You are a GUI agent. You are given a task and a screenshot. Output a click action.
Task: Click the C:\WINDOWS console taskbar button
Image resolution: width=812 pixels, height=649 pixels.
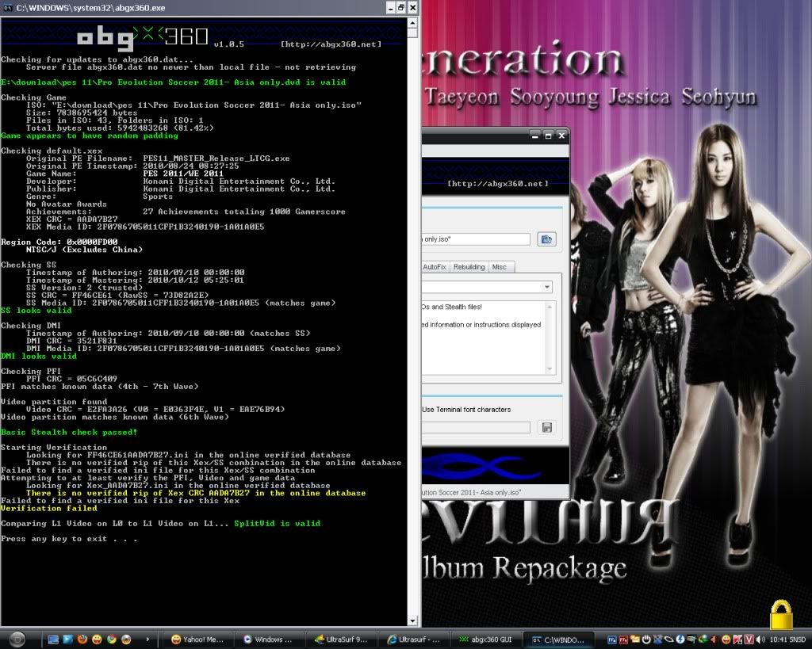click(559, 639)
